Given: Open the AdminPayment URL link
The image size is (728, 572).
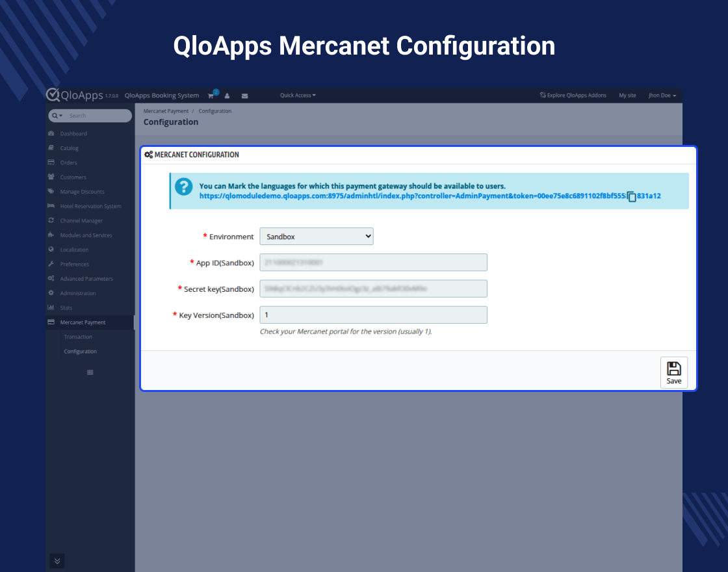Looking at the screenshot, I should click(430, 196).
